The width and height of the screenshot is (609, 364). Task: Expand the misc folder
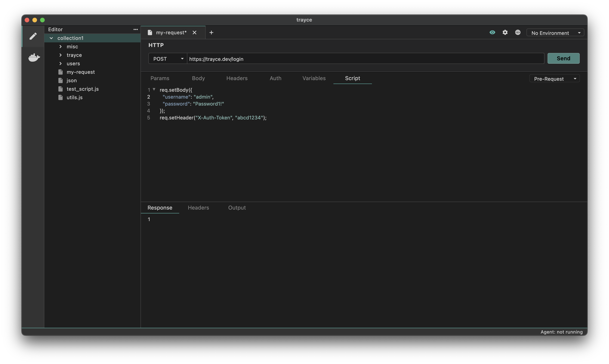click(x=61, y=47)
